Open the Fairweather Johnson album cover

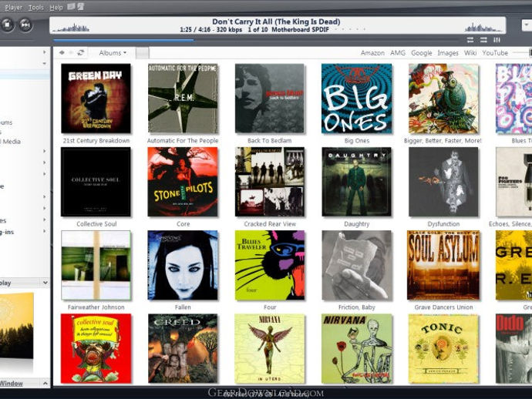tap(96, 265)
